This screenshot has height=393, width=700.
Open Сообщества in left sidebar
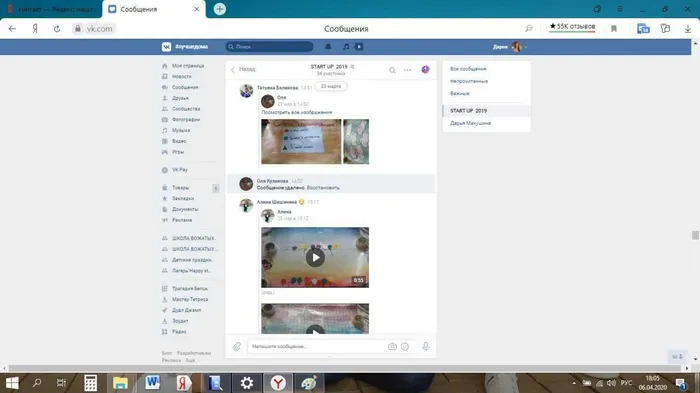pyautogui.click(x=186, y=109)
